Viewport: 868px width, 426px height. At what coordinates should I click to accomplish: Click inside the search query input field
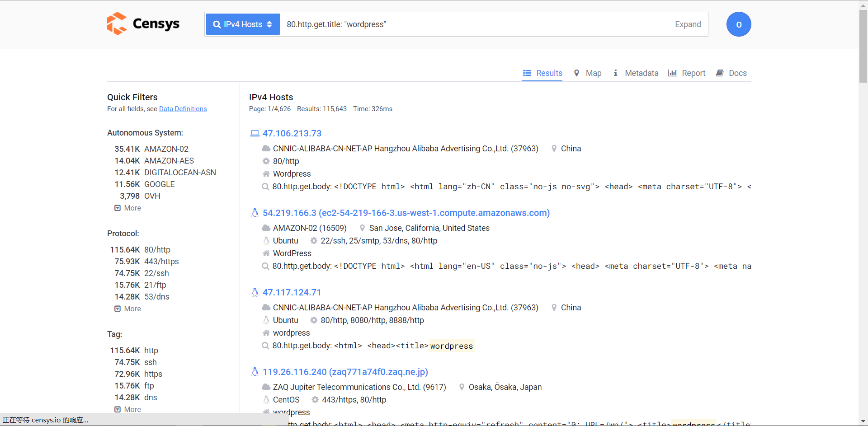click(x=475, y=24)
